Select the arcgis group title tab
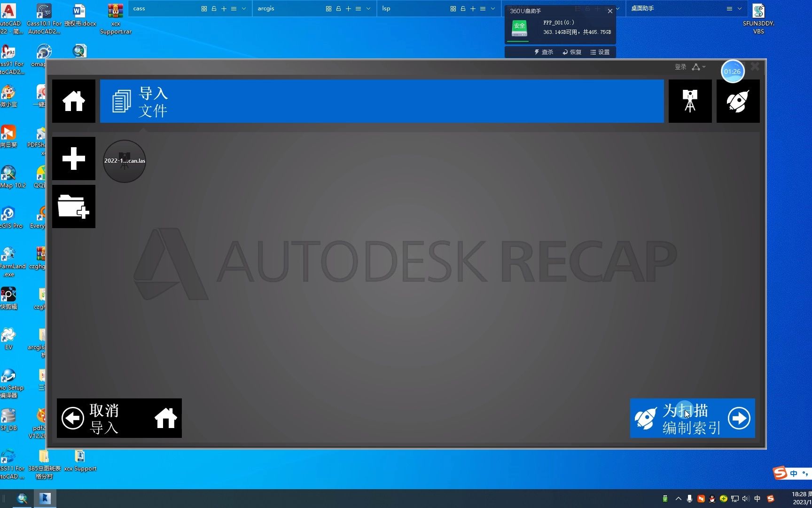812x508 pixels. coord(266,8)
